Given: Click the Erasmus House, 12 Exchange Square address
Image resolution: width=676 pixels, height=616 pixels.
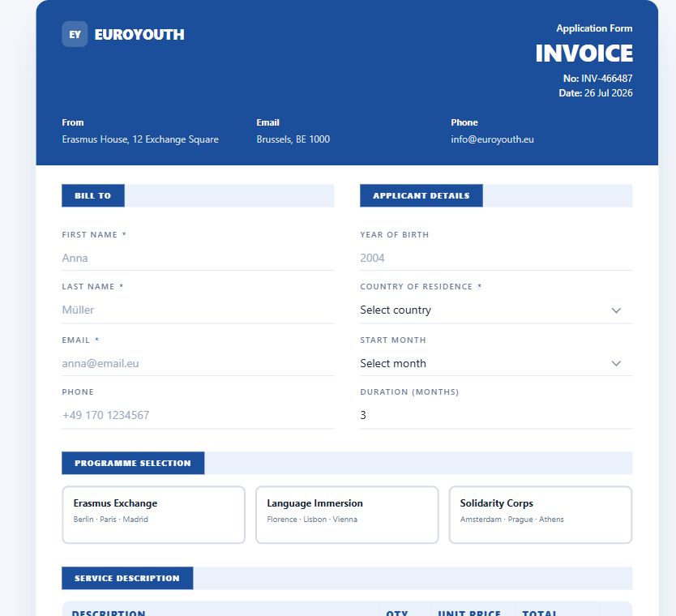Looking at the screenshot, I should 140,139.
